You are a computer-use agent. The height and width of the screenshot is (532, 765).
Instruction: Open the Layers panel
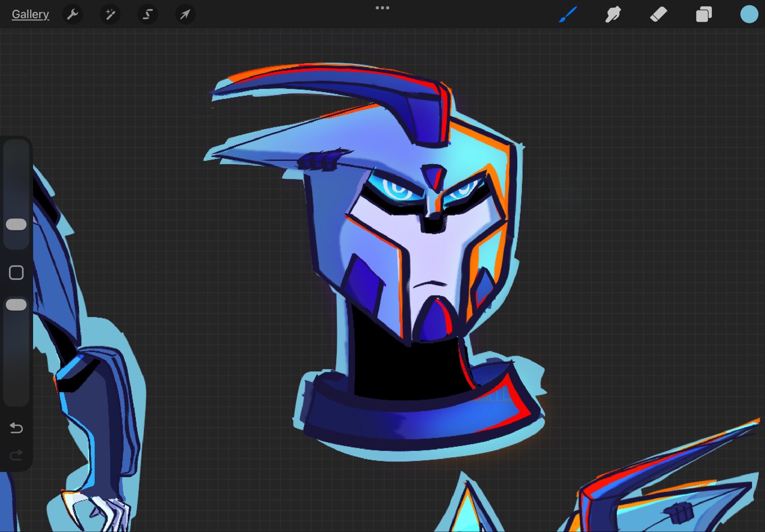pos(704,15)
